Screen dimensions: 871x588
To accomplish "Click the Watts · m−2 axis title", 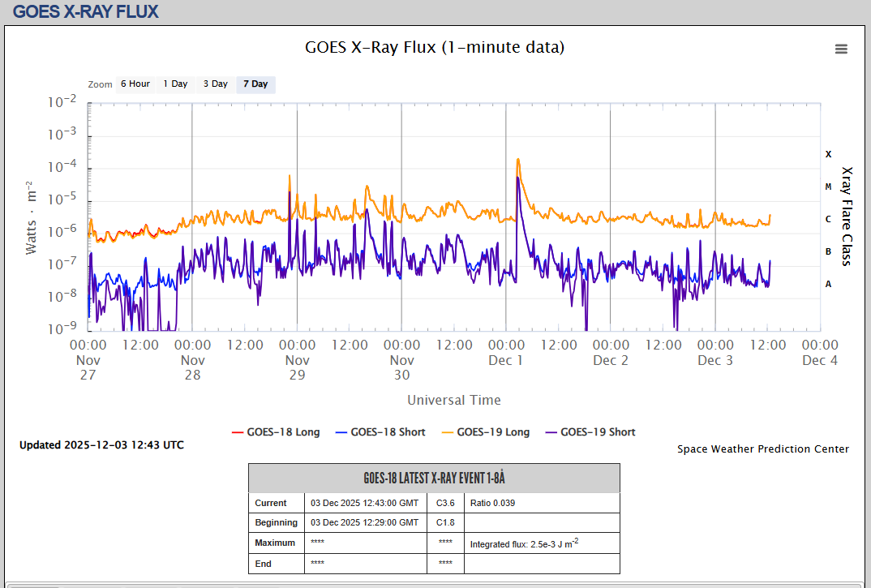I will click(x=31, y=218).
